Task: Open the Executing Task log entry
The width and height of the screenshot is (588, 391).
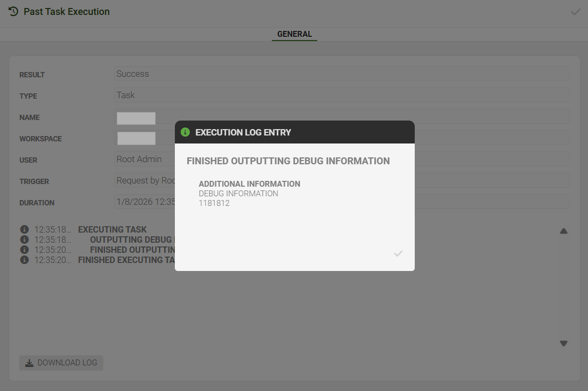Action: pyautogui.click(x=112, y=229)
